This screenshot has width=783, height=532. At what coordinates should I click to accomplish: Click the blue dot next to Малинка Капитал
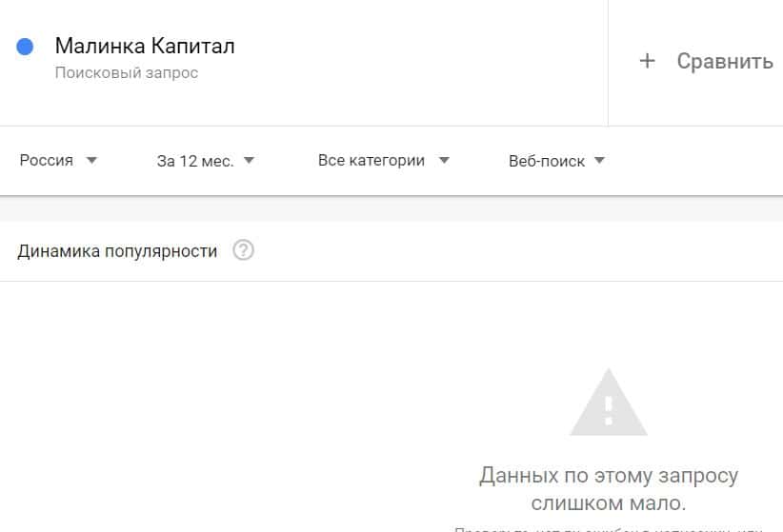click(26, 47)
